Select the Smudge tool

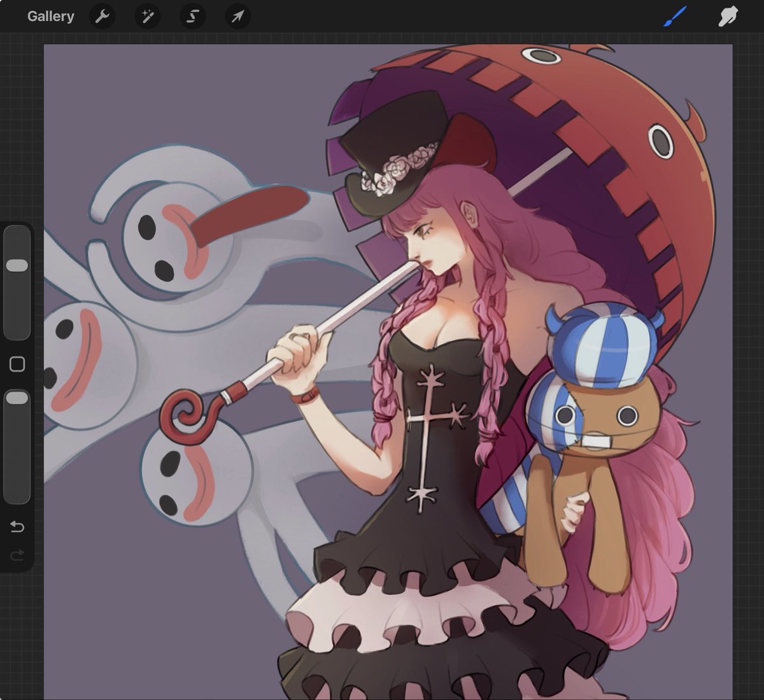click(728, 17)
